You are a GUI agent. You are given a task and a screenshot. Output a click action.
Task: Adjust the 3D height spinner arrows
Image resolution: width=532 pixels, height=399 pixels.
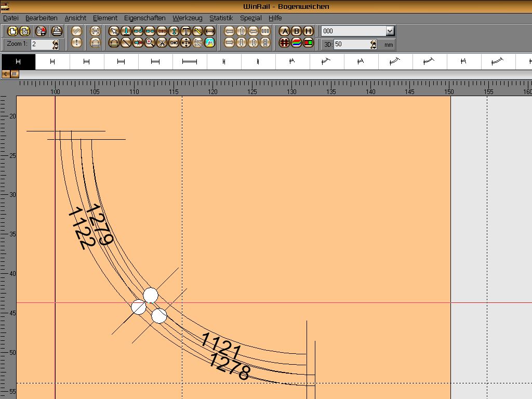(374, 45)
